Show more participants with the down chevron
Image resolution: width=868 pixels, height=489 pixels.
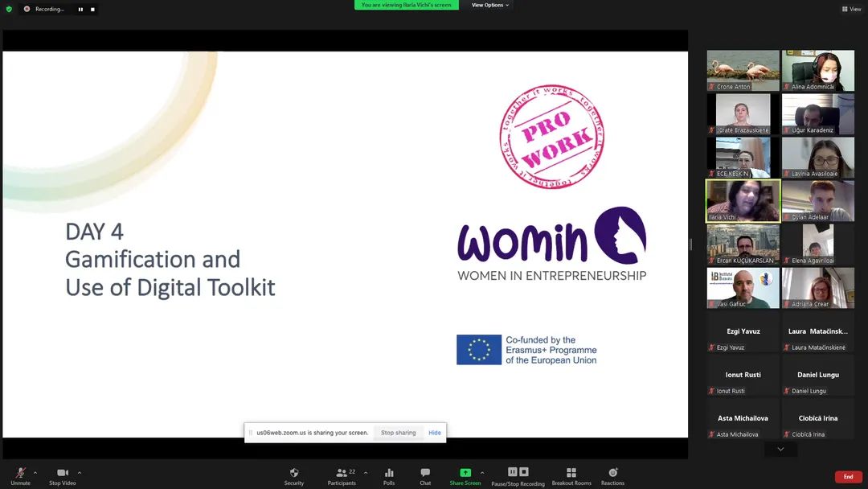(x=780, y=449)
